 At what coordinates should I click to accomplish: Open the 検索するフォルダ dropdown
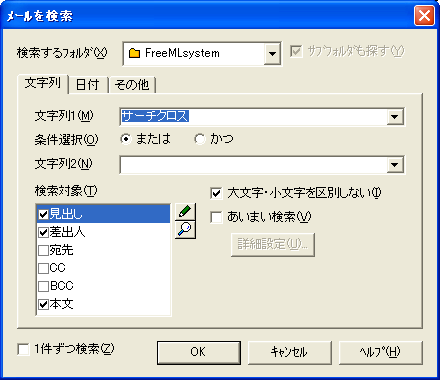[272, 53]
